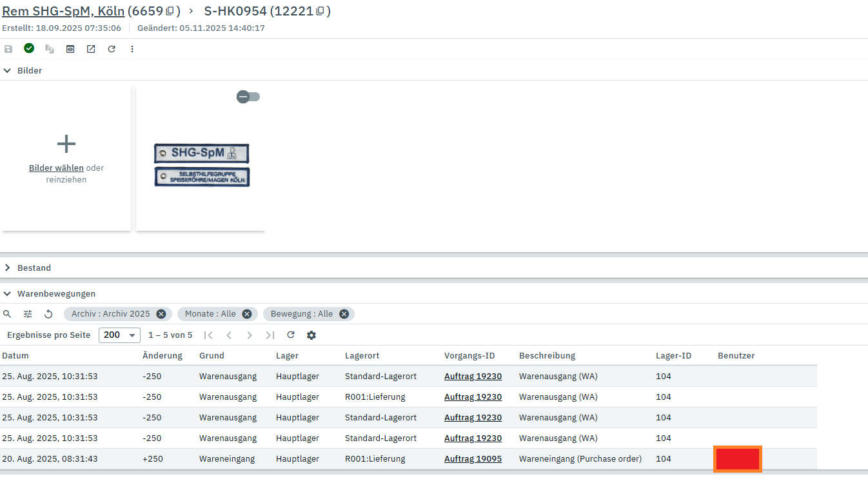868x481 pixels.
Task: Sort by the Datum column header
Action: tap(15, 355)
